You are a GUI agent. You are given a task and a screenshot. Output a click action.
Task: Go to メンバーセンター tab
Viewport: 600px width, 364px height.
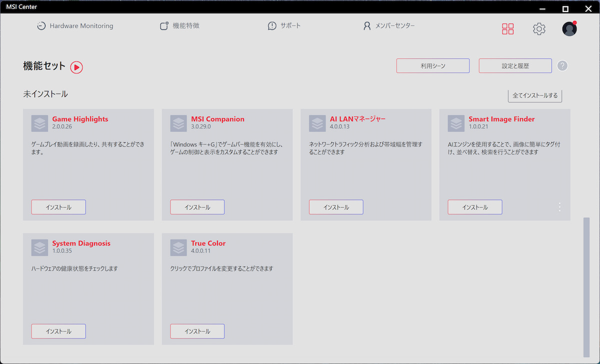pos(389,26)
